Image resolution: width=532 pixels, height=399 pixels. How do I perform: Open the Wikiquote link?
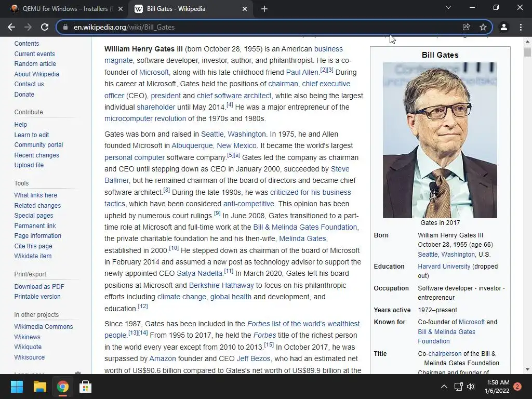28,347
